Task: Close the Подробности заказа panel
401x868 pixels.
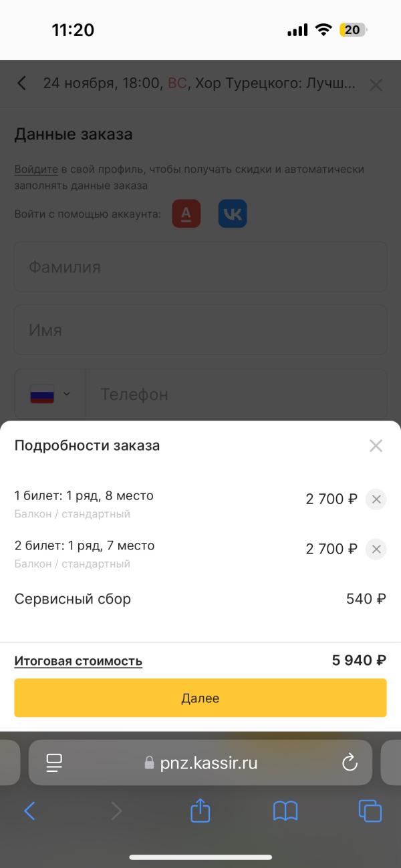Action: pos(376,446)
